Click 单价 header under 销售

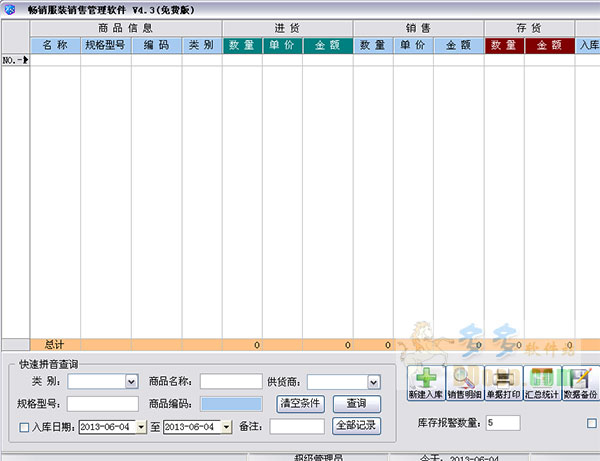click(413, 45)
